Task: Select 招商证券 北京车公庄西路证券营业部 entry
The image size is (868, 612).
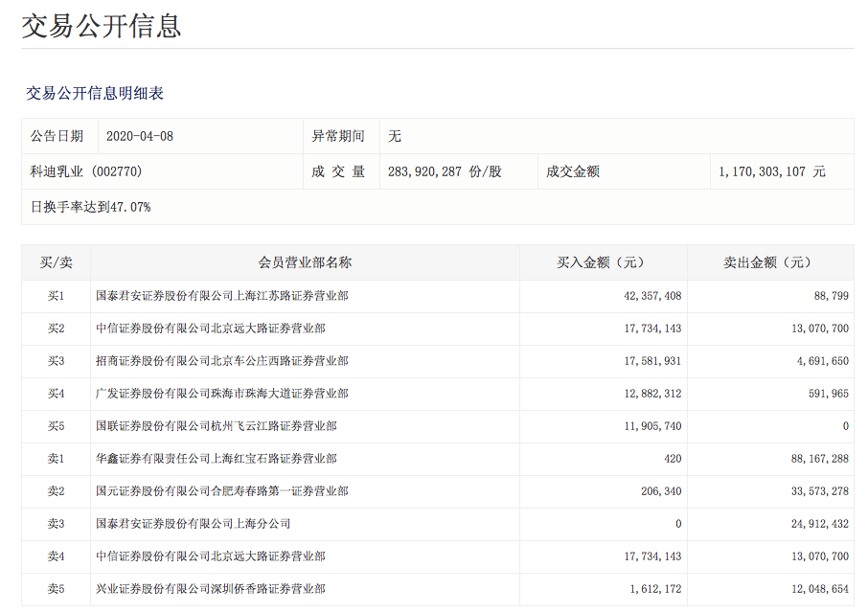Action: tap(222, 361)
